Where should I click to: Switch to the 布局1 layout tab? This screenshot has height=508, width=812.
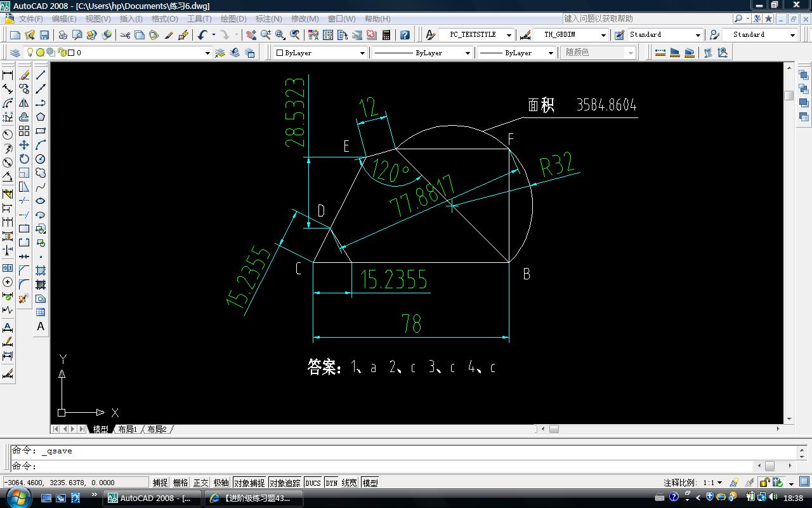pos(127,429)
